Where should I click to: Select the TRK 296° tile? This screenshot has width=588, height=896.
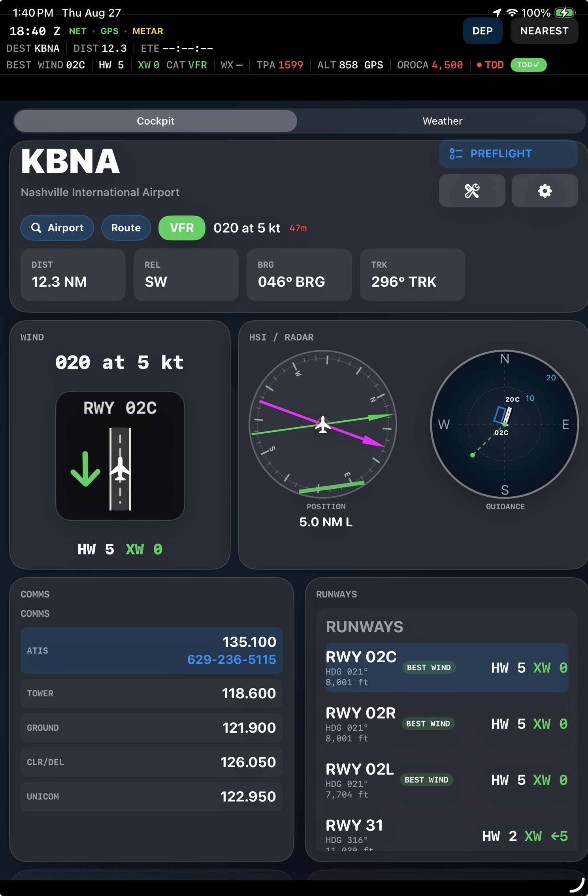pos(412,275)
